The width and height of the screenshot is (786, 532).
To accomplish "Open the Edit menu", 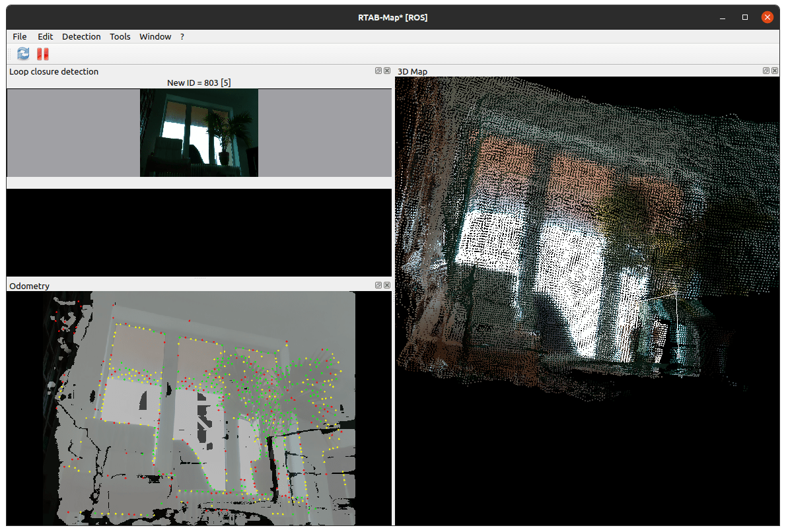I will 45,36.
